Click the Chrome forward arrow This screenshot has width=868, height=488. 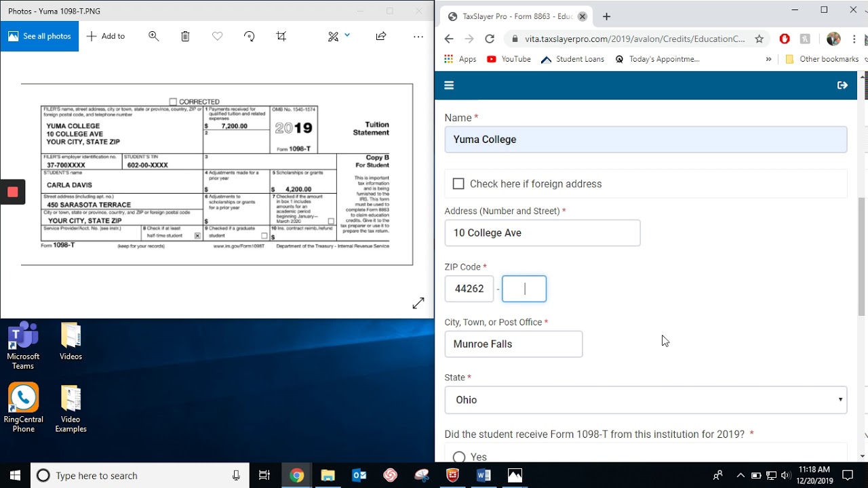[469, 39]
